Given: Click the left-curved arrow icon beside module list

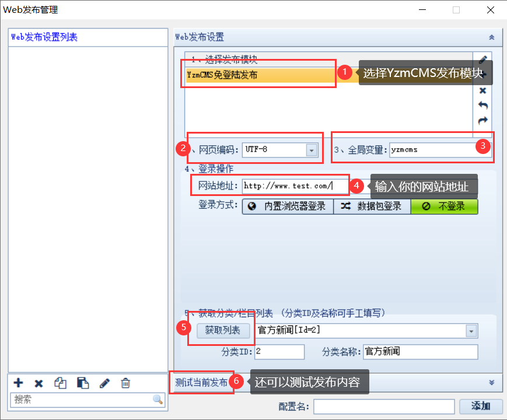Looking at the screenshot, I should 483,106.
